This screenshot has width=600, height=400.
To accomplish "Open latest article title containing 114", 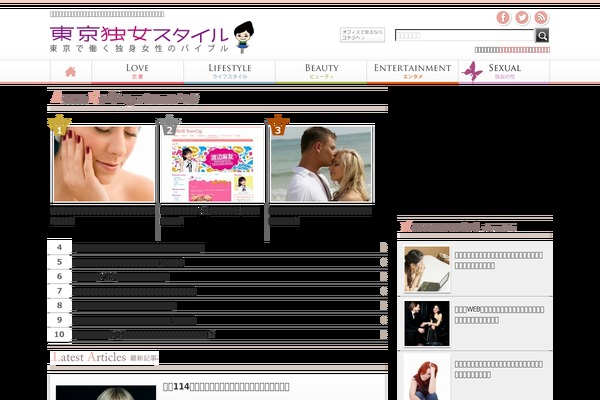I will pyautogui.click(x=226, y=387).
